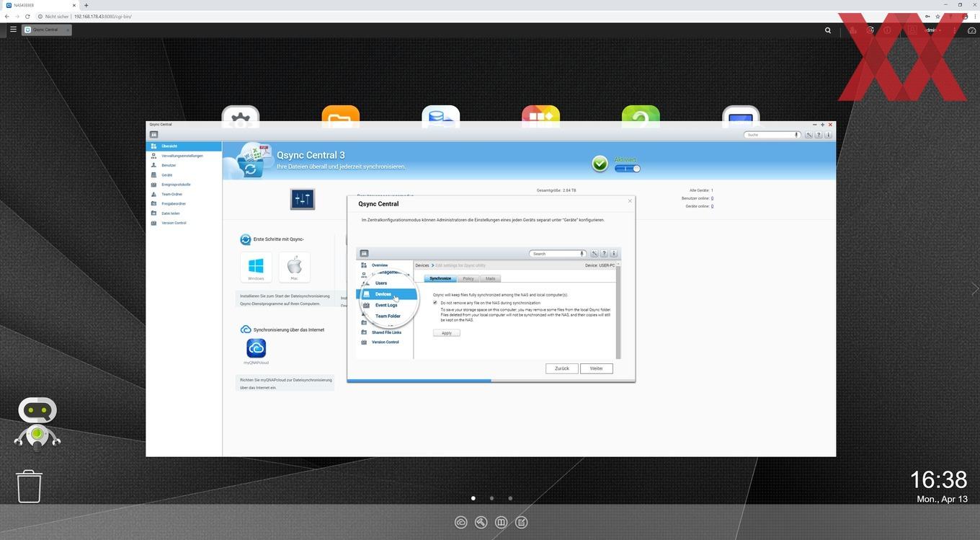Click the Qsync sync icon beside Erste Schritte
This screenshot has width=980, height=540.
[246, 239]
